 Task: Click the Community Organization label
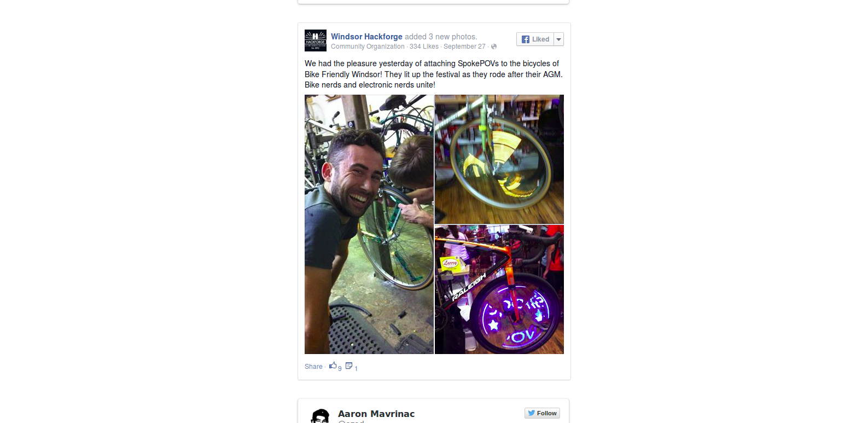[x=368, y=47]
